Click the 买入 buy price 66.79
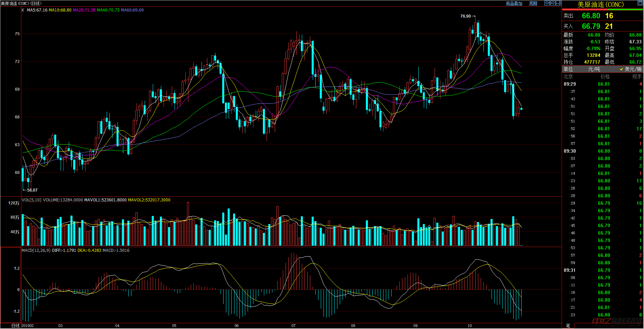The width and height of the screenshot is (644, 329). 591,26
